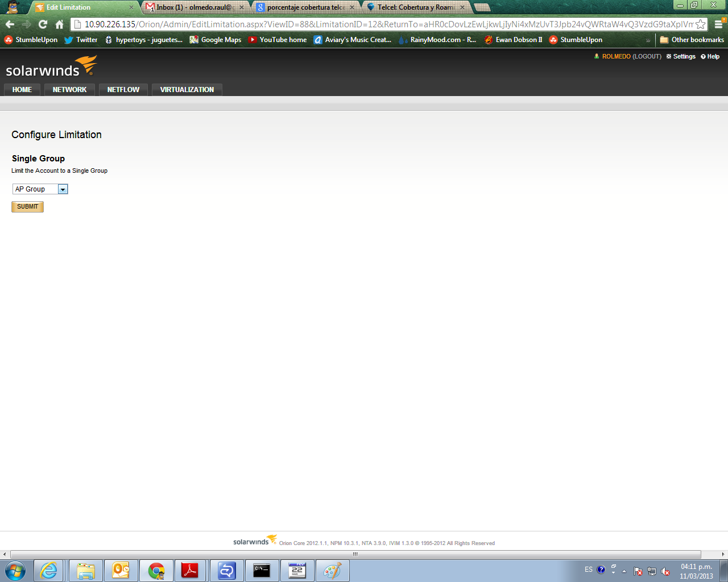Click the ES language indicator
The height and width of the screenshot is (582, 728).
pyautogui.click(x=589, y=569)
